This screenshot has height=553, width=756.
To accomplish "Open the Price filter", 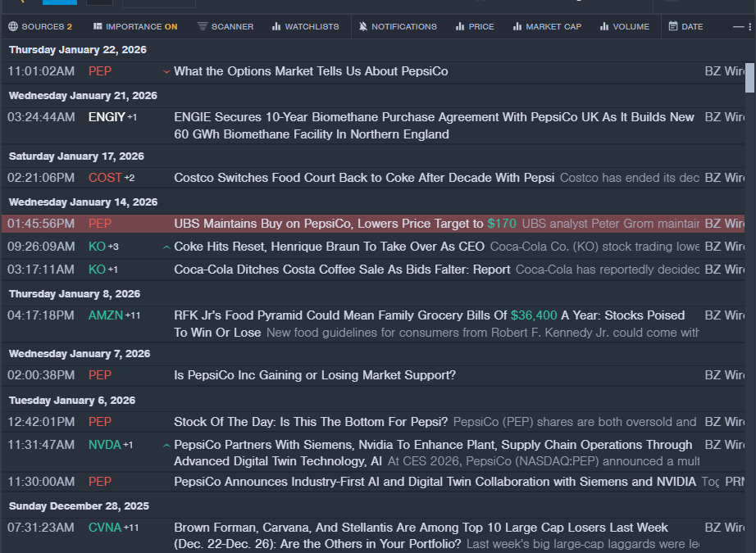I will click(x=475, y=26).
